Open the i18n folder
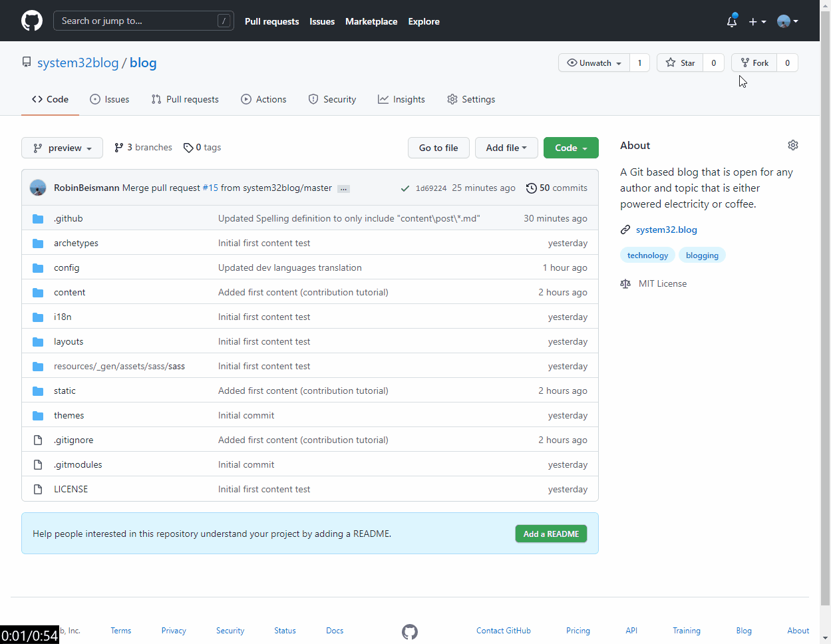Image resolution: width=831 pixels, height=644 pixels. tap(63, 317)
